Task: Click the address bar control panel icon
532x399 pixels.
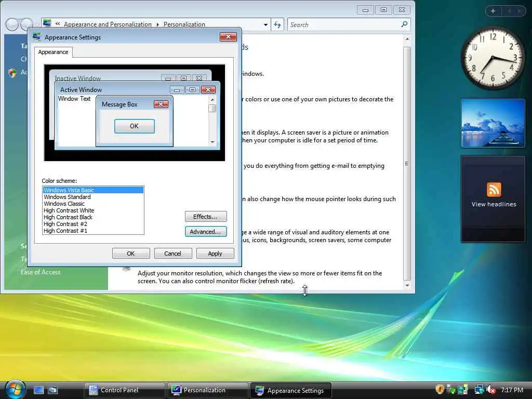Action: (x=47, y=23)
